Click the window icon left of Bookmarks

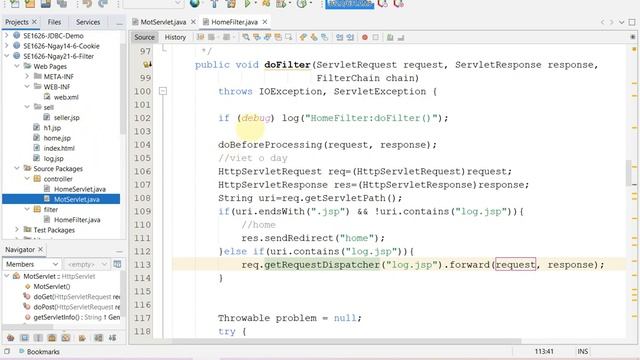click(x=7, y=351)
